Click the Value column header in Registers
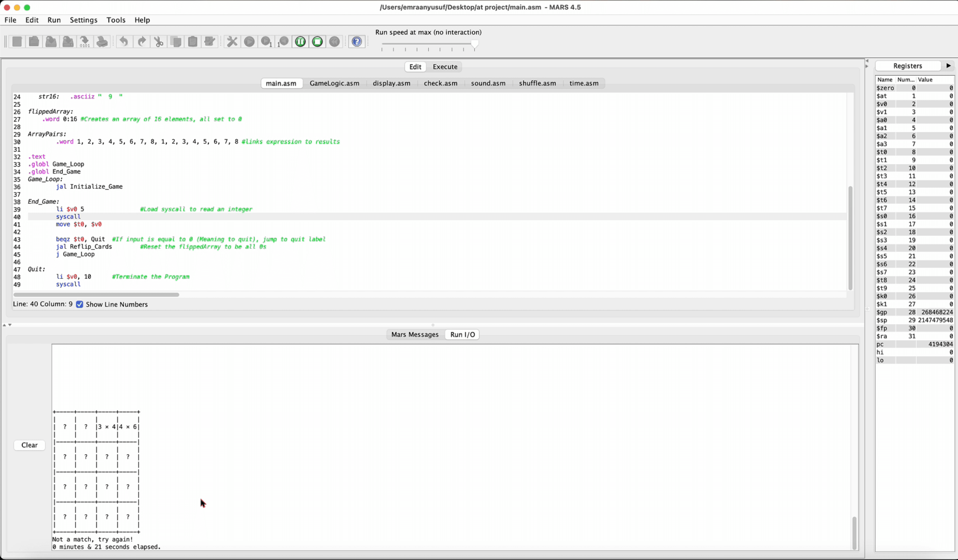 click(935, 80)
